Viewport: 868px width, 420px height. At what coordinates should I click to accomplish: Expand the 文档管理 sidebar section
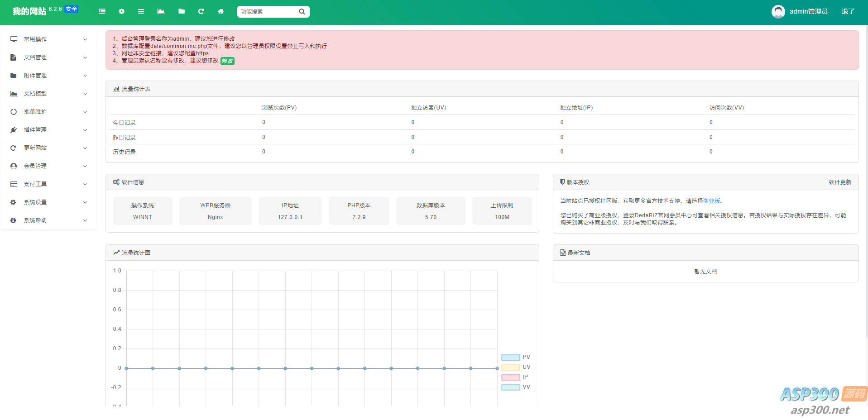point(49,57)
